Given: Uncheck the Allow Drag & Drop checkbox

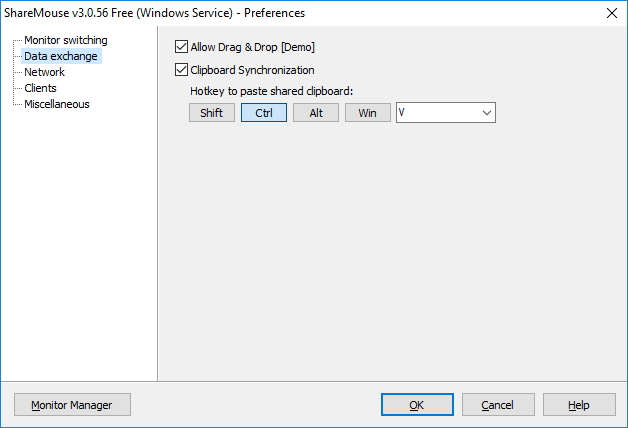Looking at the screenshot, I should pos(181,47).
